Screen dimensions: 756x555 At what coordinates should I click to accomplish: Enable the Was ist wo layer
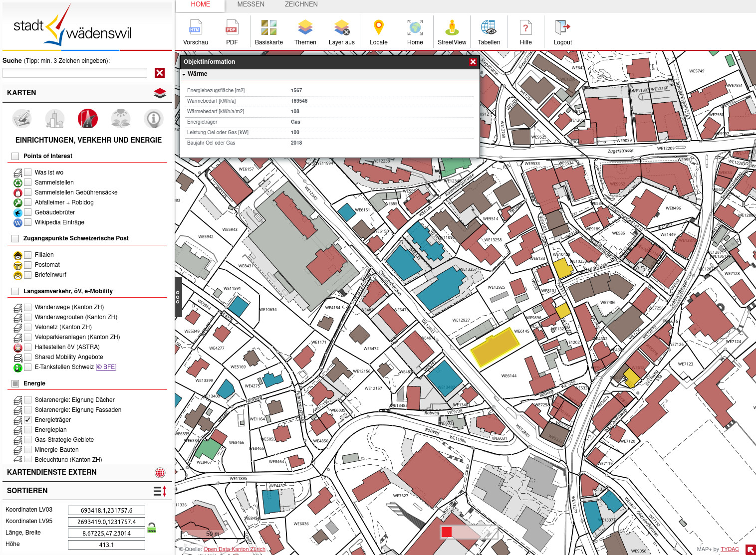click(28, 172)
